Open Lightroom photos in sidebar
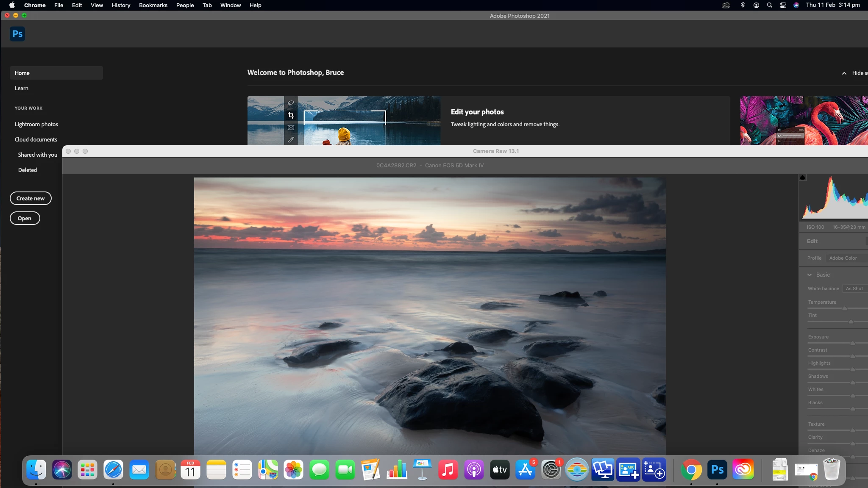Viewport: 868px width, 488px height. point(36,124)
